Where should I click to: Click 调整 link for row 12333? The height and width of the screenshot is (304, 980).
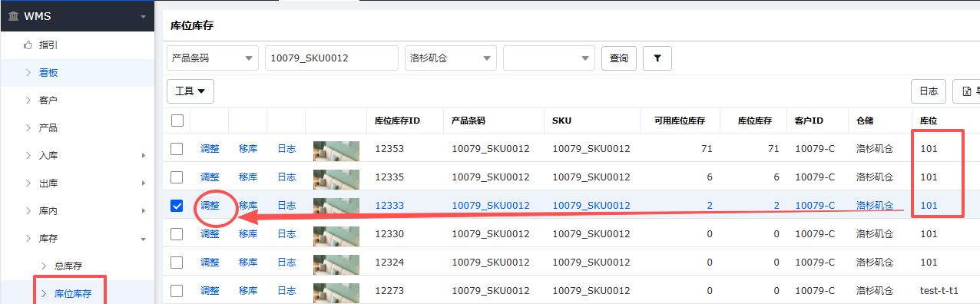pyautogui.click(x=210, y=206)
